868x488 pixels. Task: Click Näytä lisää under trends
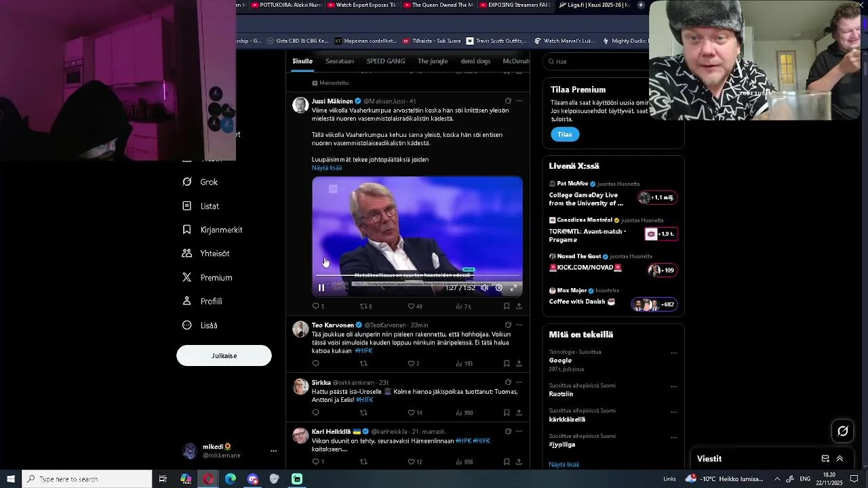pyautogui.click(x=564, y=464)
